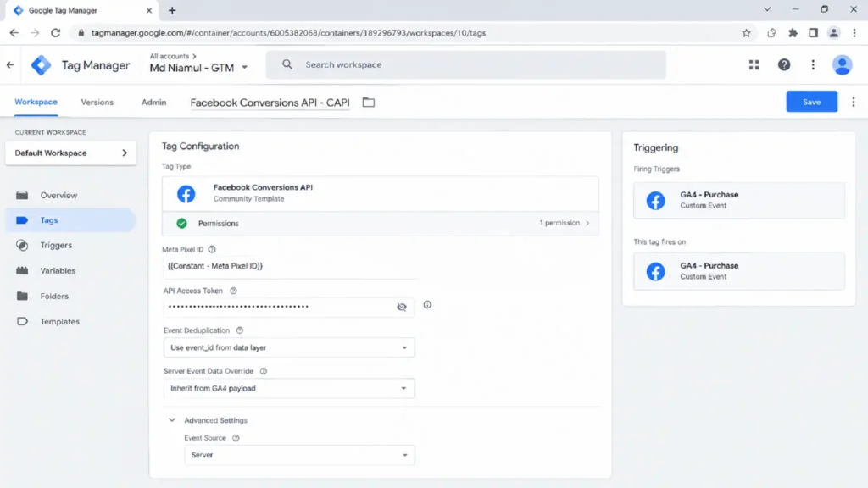The width and height of the screenshot is (868, 488).
Task: Open the Chrome menu three dots
Action: point(854,33)
